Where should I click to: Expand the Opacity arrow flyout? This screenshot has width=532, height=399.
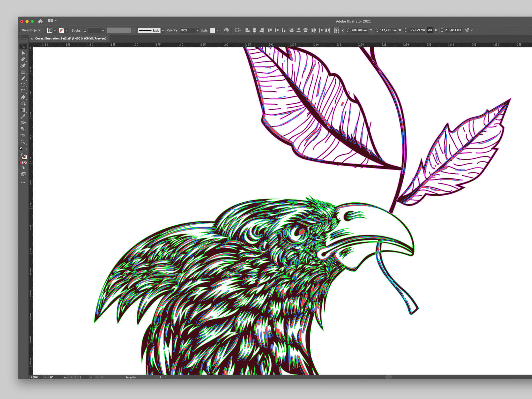(197, 30)
